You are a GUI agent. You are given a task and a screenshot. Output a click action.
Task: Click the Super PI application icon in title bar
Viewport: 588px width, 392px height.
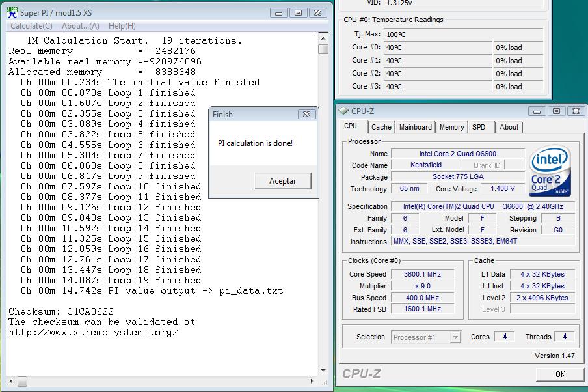12,12
